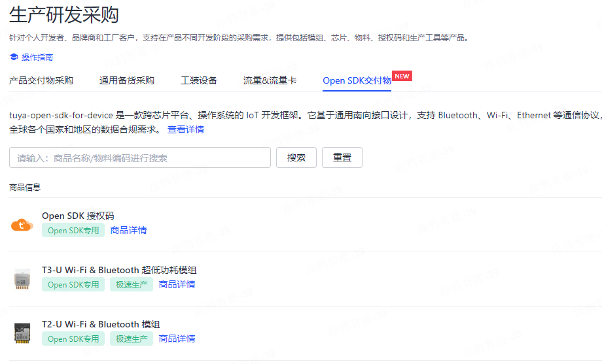Click the graduation cap icon beside 操作指南
602x364 pixels.
click(x=14, y=57)
